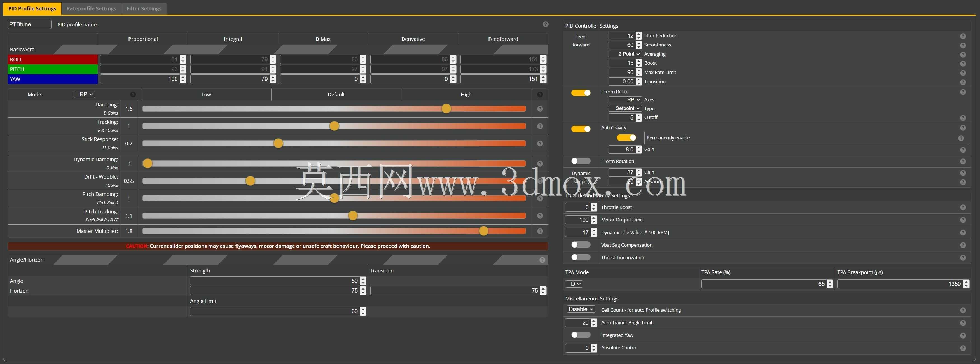This screenshot has width=980, height=364.
Task: Show help for Motor Output Limit
Action: [x=963, y=220]
